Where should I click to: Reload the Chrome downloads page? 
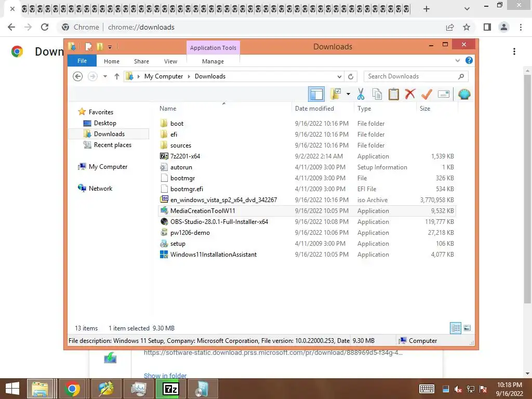click(x=45, y=27)
